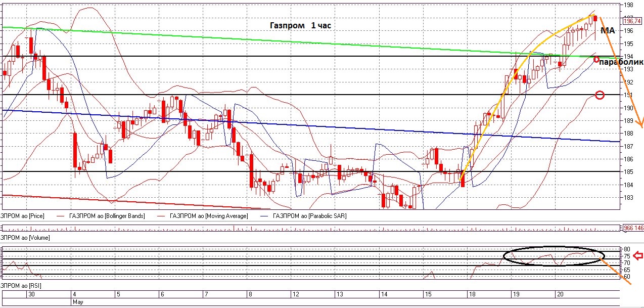
Task: Click the 192 price axis label
Action: click(629, 82)
